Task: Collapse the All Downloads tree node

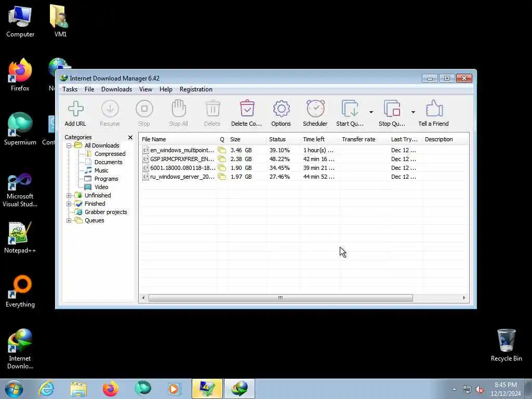Action: 69,145
